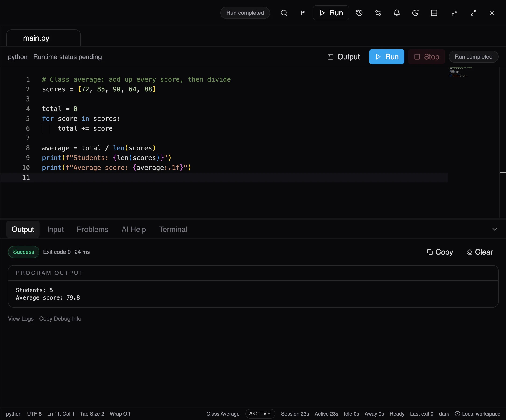Screen dimensions: 506x420
Task: Open the AI Help tab
Action: 134,229
